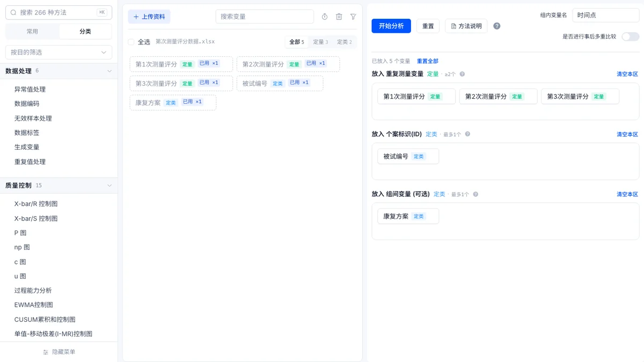Select 无效样本处理 method
This screenshot has height=362, width=644.
33,119
